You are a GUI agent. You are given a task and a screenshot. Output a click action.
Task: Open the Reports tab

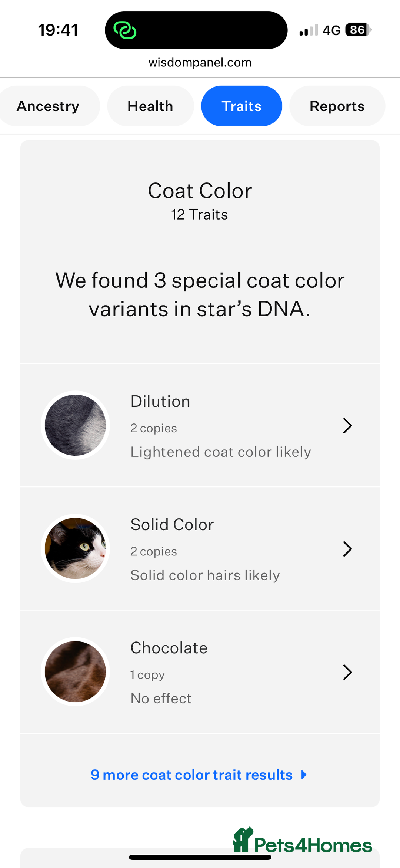[x=337, y=106]
